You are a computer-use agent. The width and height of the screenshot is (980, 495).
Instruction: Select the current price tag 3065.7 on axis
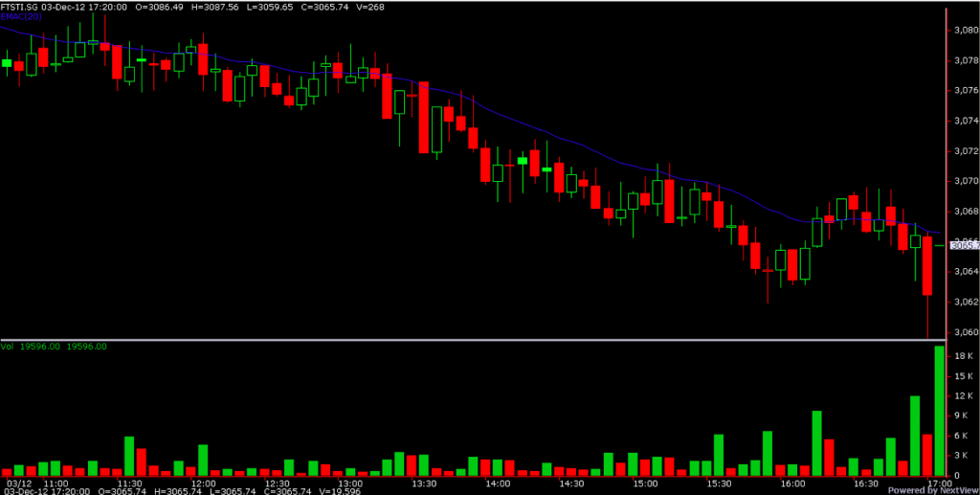pos(963,245)
